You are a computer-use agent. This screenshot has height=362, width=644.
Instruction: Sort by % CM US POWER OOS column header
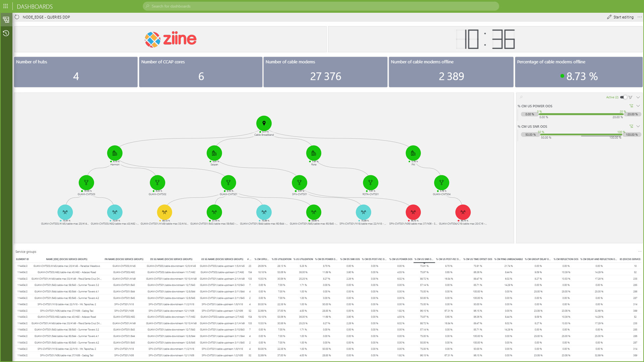[400, 259]
